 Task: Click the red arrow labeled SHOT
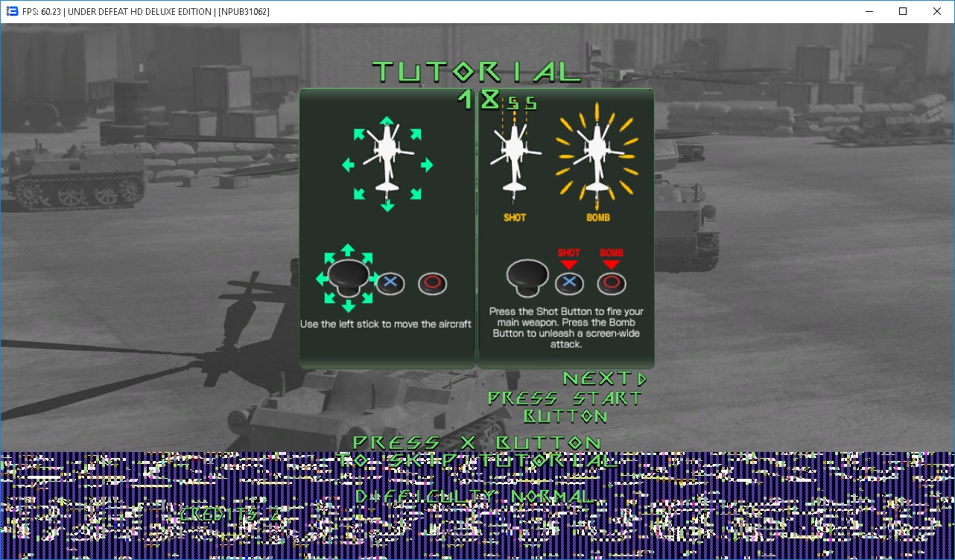[x=568, y=260]
